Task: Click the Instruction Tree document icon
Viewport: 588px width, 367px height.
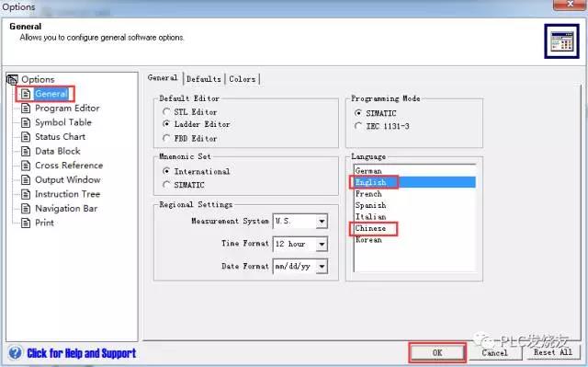Action: [26, 194]
